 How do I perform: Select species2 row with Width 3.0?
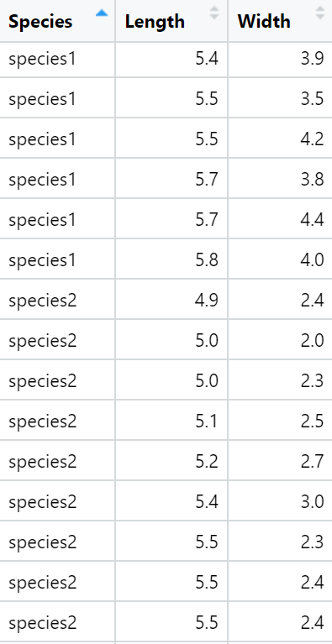pos(166,501)
